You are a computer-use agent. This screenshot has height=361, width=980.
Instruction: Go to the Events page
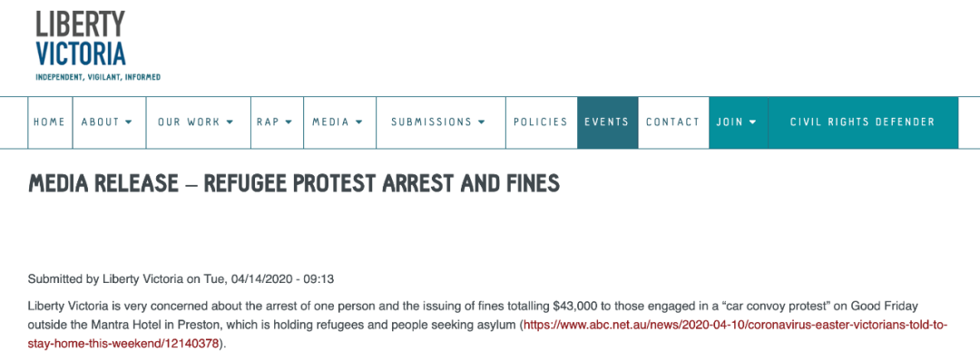click(x=607, y=122)
